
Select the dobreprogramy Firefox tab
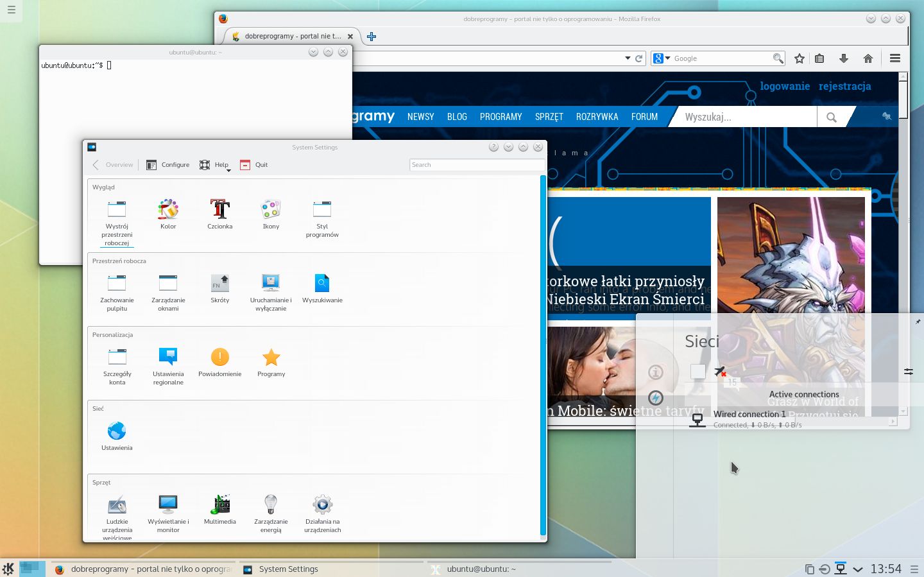tap(293, 37)
